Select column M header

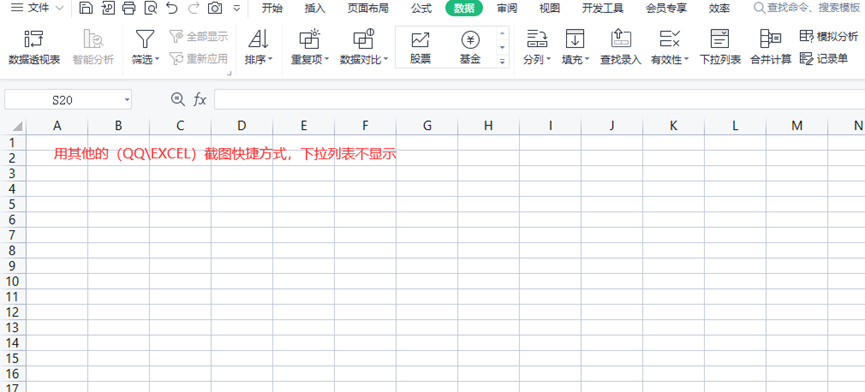coord(797,126)
